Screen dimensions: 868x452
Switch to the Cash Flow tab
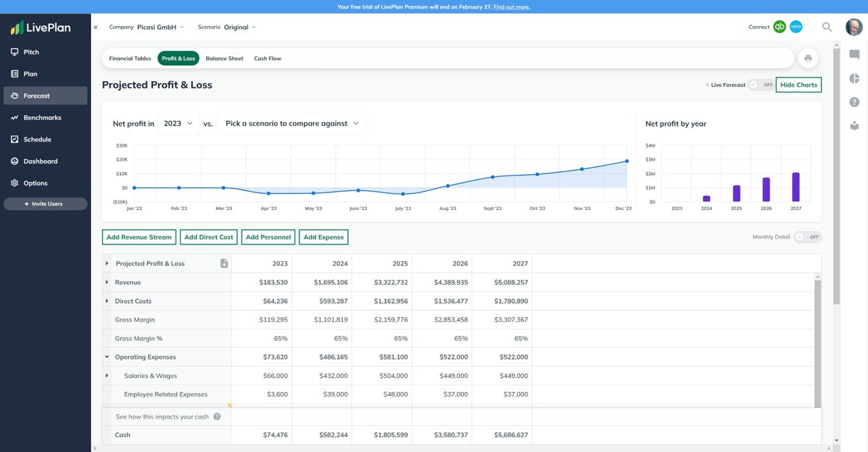point(268,59)
